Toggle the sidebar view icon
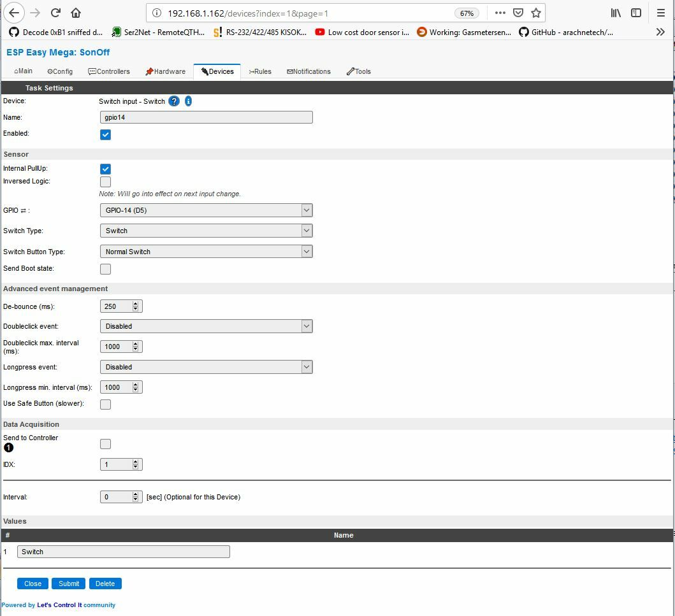Screen dimensions: 675x616 [636, 13]
